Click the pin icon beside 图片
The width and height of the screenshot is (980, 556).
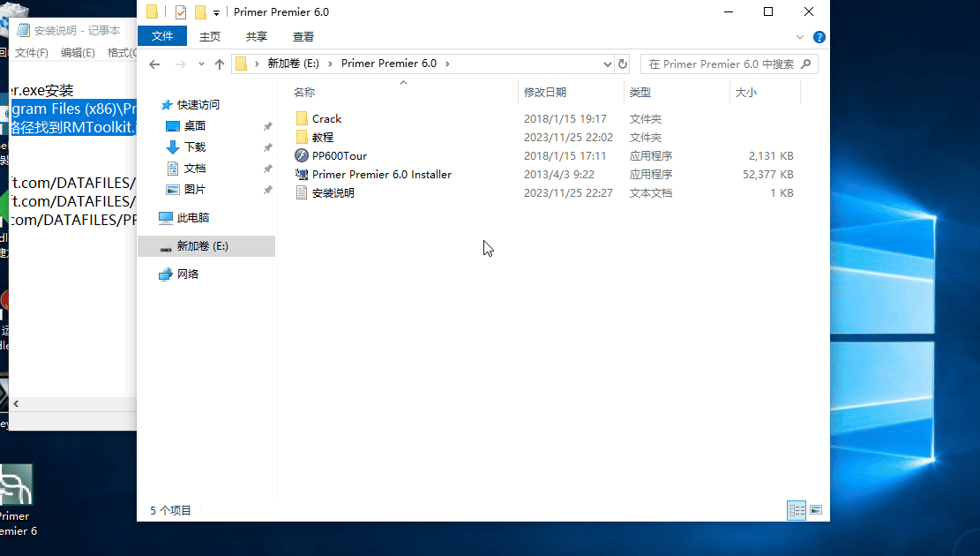267,190
